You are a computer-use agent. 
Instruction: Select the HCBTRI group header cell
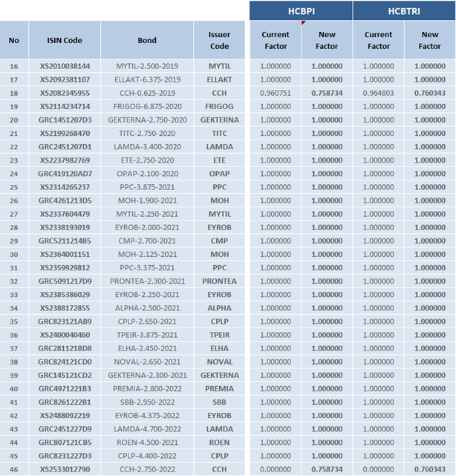tap(404, 10)
